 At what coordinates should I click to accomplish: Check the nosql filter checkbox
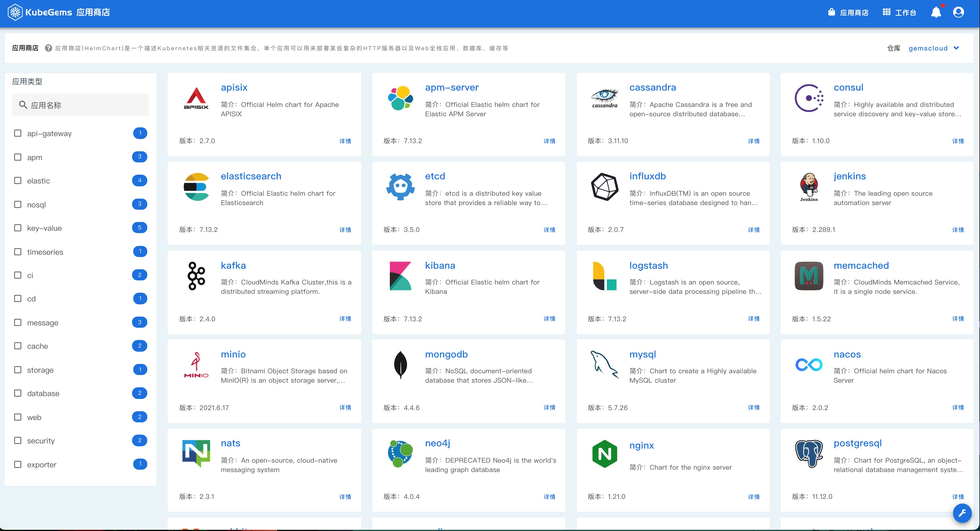tap(18, 204)
